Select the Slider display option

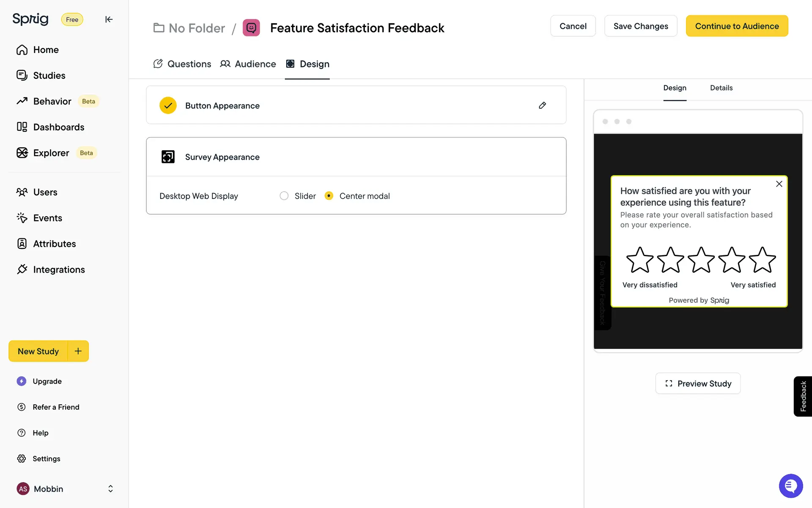284,196
